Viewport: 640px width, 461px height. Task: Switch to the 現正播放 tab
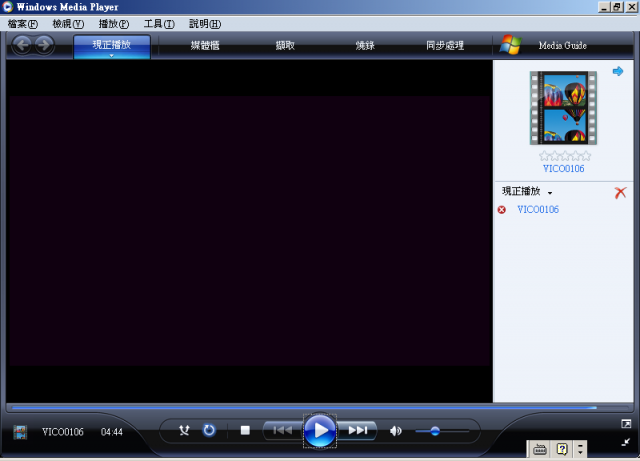click(112, 45)
